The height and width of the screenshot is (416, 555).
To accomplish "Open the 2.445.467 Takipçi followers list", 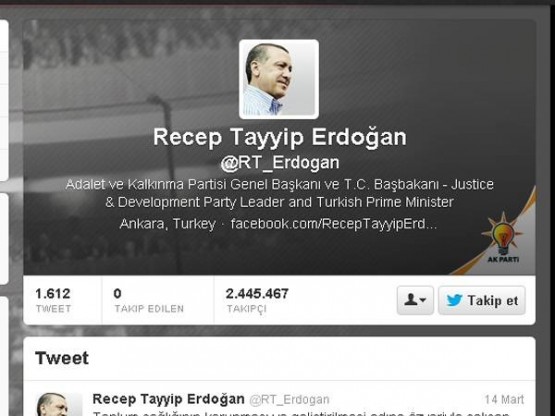I will [257, 300].
